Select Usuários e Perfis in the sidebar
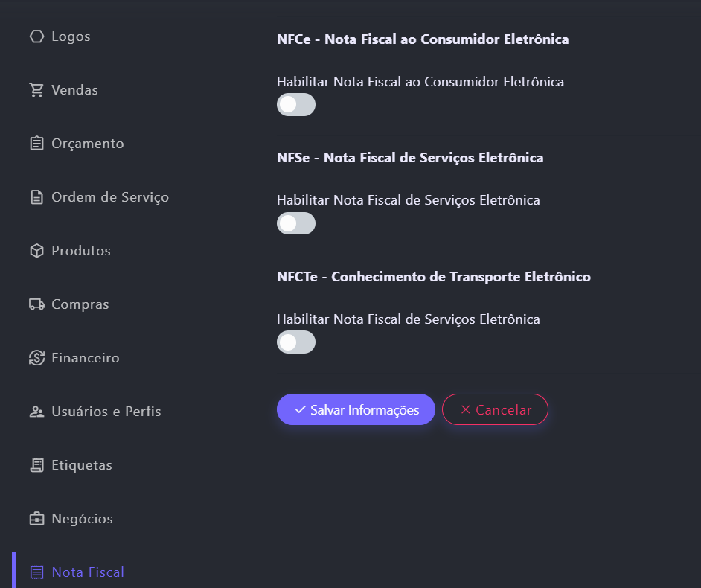The image size is (701, 588). tap(106, 412)
